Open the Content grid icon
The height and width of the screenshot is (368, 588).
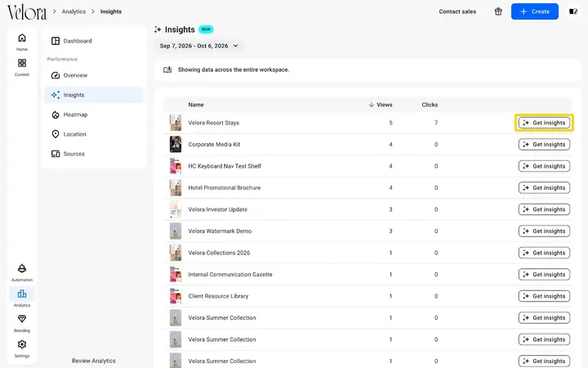[22, 63]
